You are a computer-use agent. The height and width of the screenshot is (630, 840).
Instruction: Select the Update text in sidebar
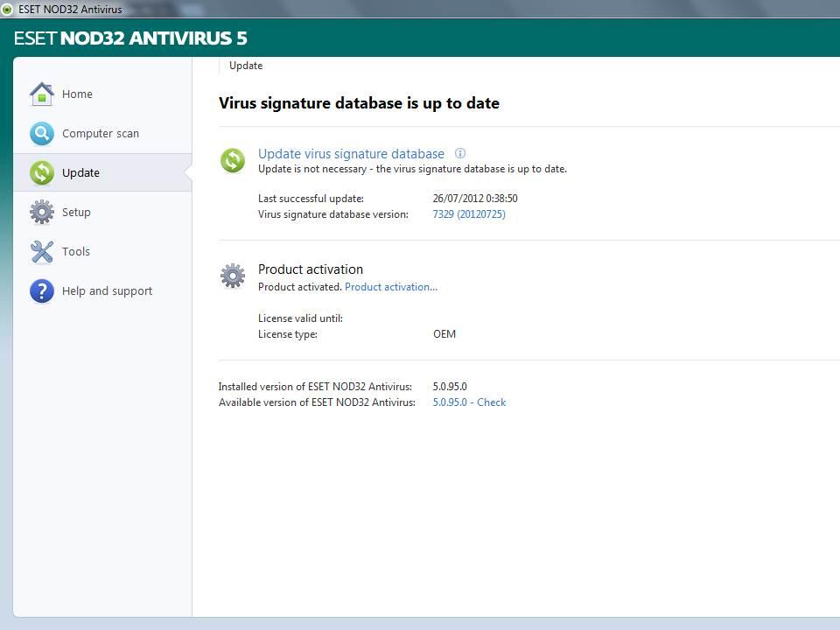(80, 173)
